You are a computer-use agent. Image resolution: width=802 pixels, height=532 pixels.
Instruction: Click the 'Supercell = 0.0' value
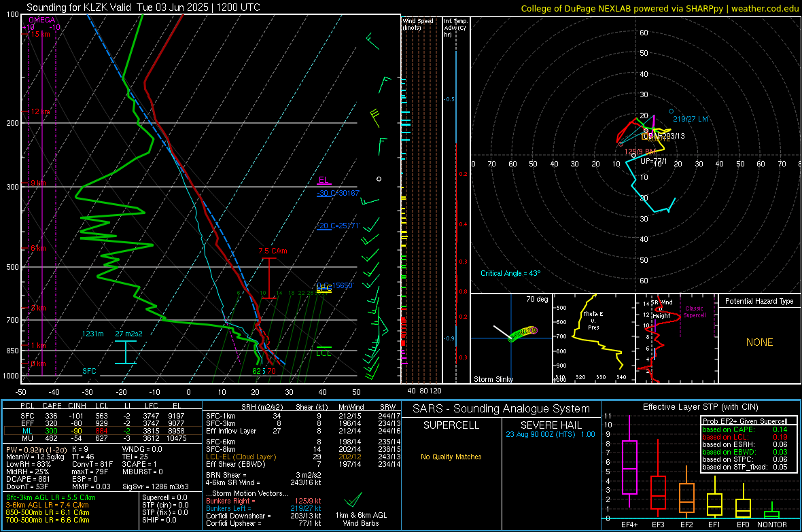point(164,497)
